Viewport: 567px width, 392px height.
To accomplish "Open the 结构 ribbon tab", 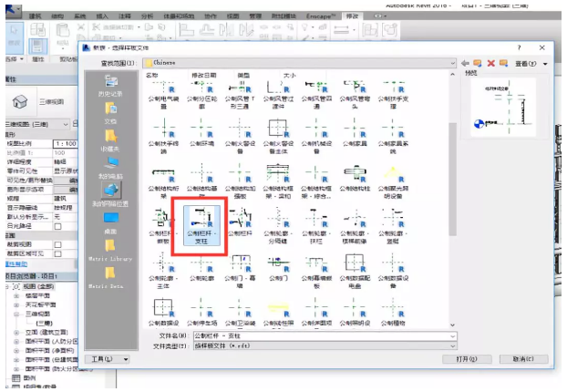I will (x=57, y=15).
